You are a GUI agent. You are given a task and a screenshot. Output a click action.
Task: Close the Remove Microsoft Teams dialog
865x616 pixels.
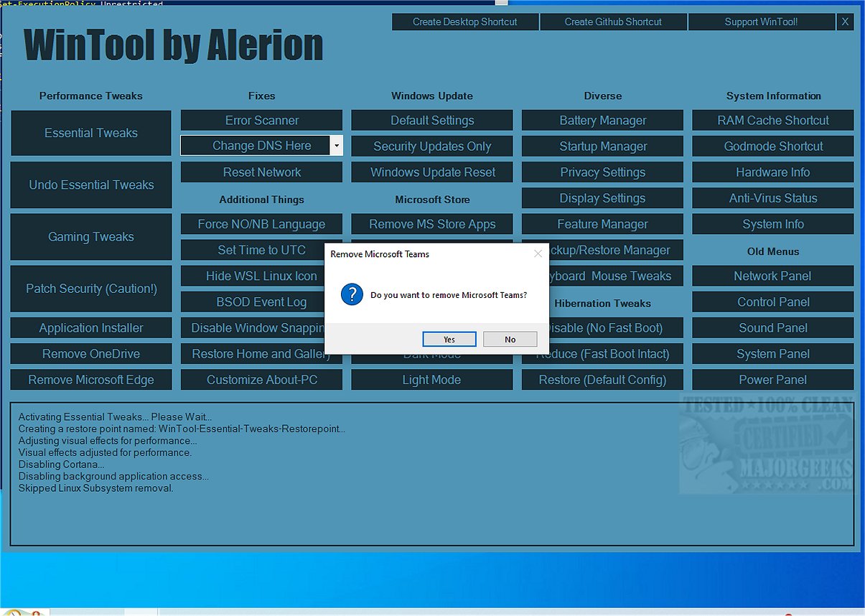coord(538,253)
